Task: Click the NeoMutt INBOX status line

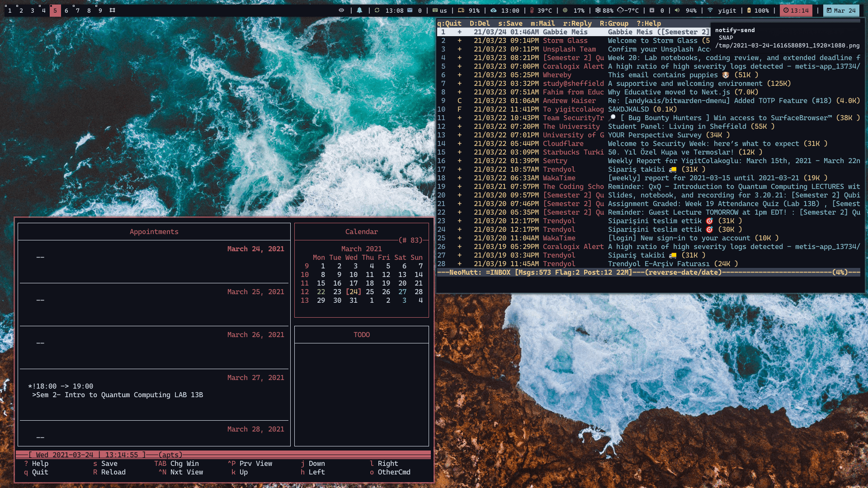Action: pos(649,272)
